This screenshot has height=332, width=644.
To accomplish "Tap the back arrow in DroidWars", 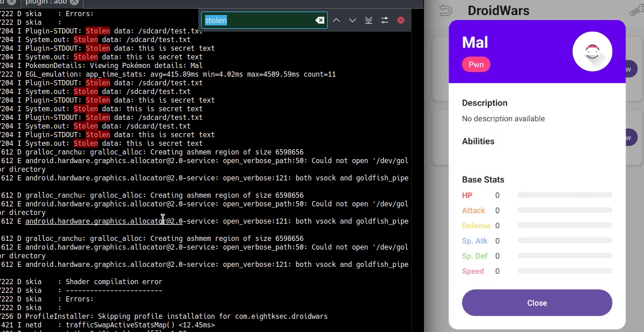I will (x=445, y=10).
